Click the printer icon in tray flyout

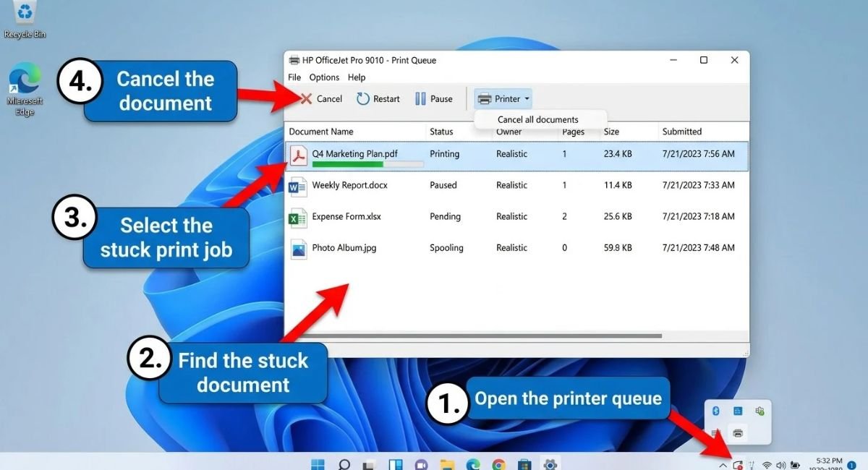[738, 433]
